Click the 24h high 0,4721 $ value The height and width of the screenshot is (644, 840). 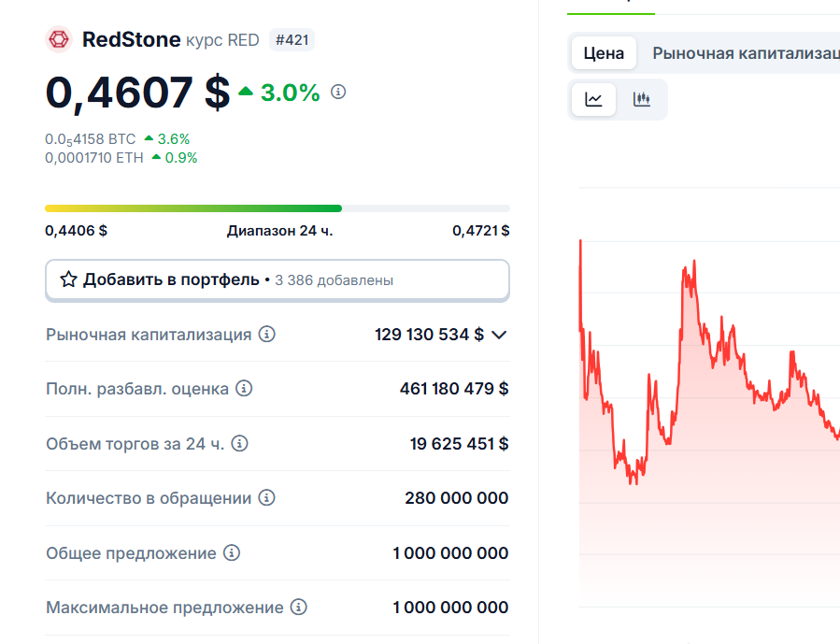[x=481, y=230]
